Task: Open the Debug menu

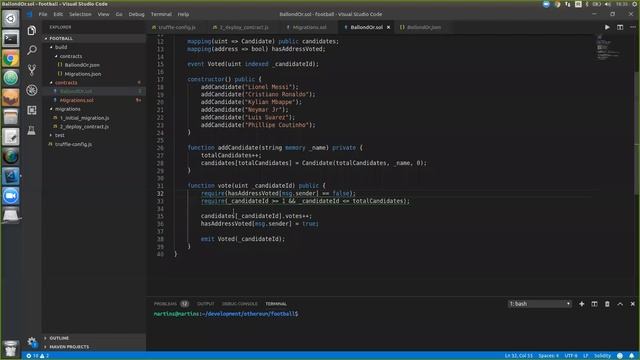Action: coord(136,14)
